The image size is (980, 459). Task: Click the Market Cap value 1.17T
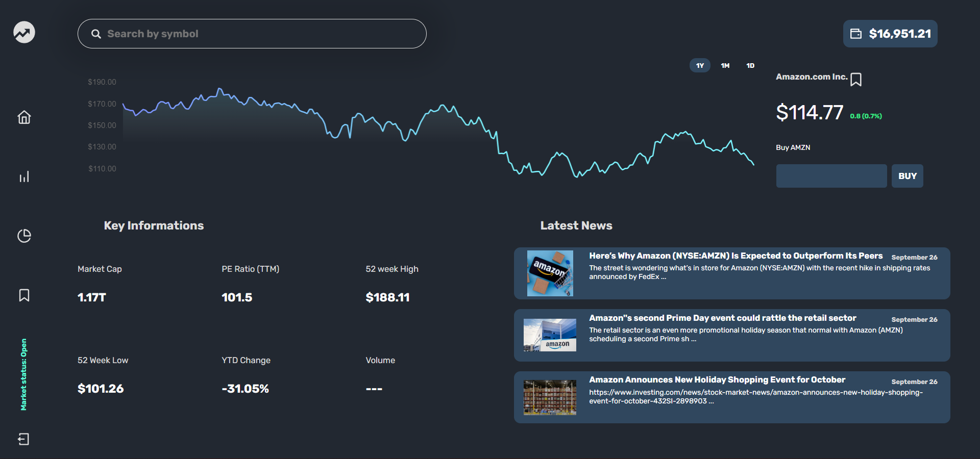92,297
